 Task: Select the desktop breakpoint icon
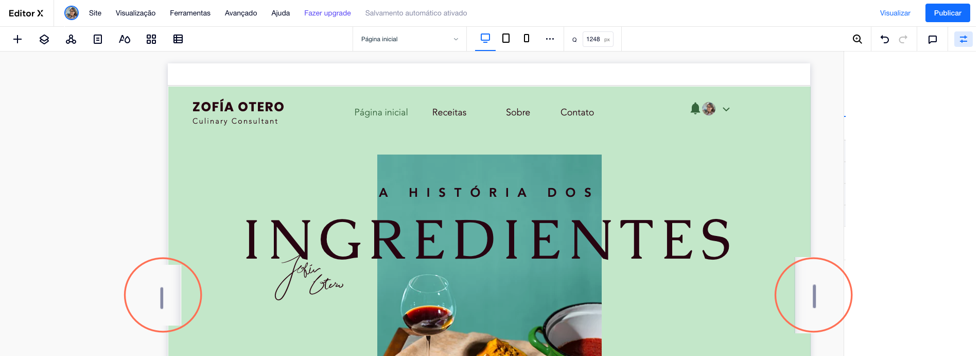tap(485, 38)
